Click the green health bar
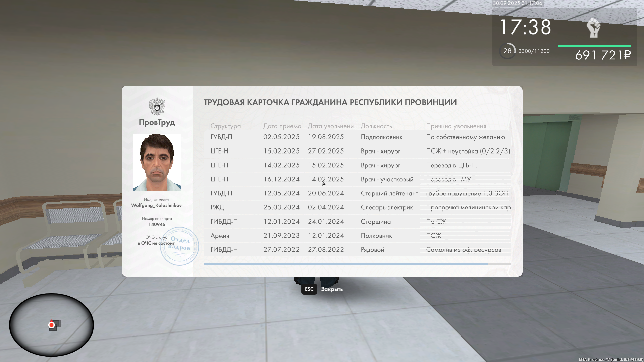 (594, 46)
